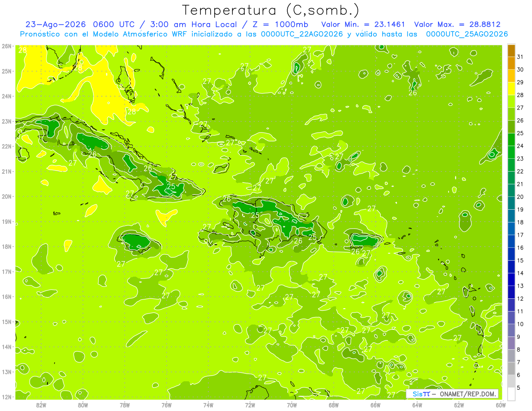Viewport: 532px width, 411px height.
Task: Click longitude label "76W"
Action: [x=167, y=405]
